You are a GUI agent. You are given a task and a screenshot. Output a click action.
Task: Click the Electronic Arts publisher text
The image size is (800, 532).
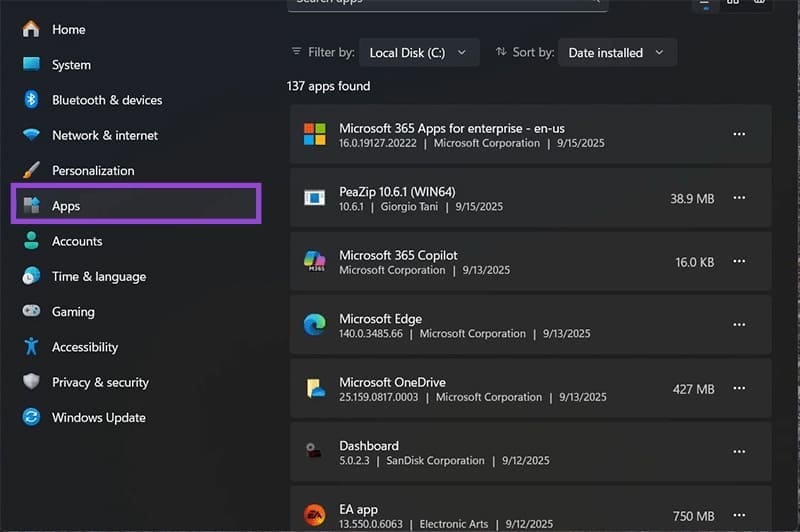(x=454, y=524)
